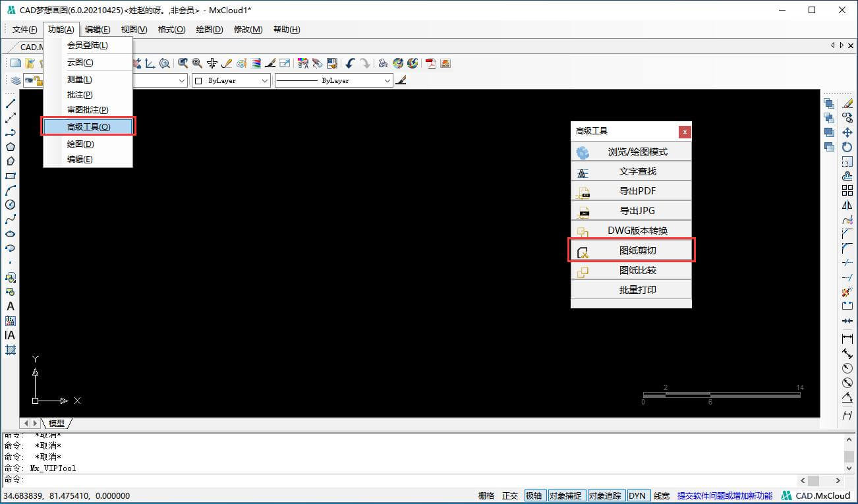Open the 视图(V) menu
858x504 pixels.
(x=134, y=30)
